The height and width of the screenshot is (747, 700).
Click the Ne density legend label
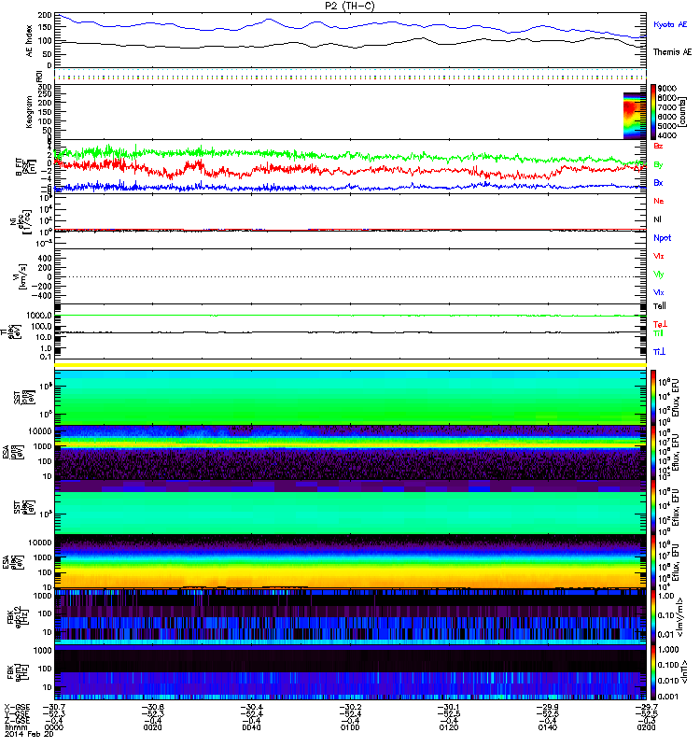click(x=659, y=201)
